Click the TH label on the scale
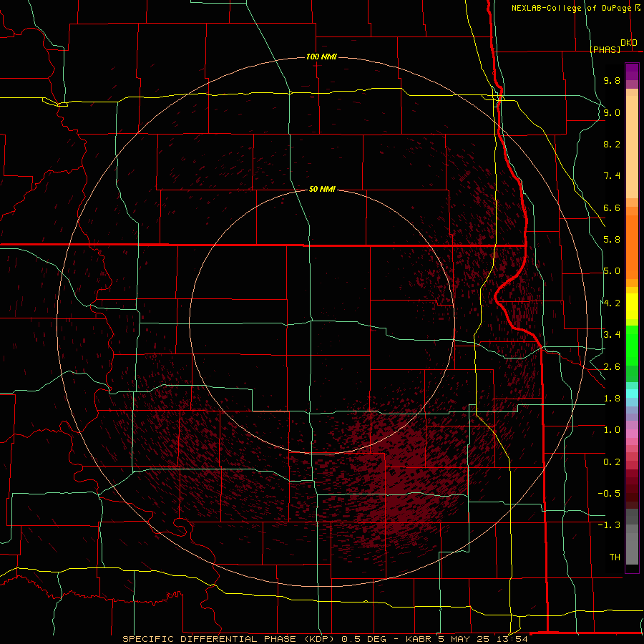Viewport: 644px width, 644px height. tap(615, 557)
